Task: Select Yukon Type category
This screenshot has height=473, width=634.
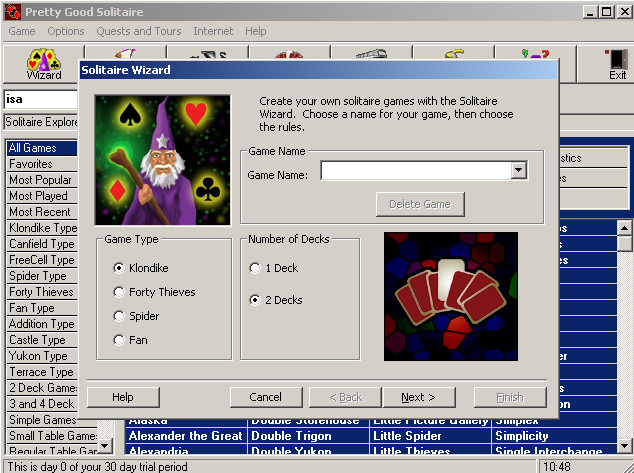Action: coord(42,356)
